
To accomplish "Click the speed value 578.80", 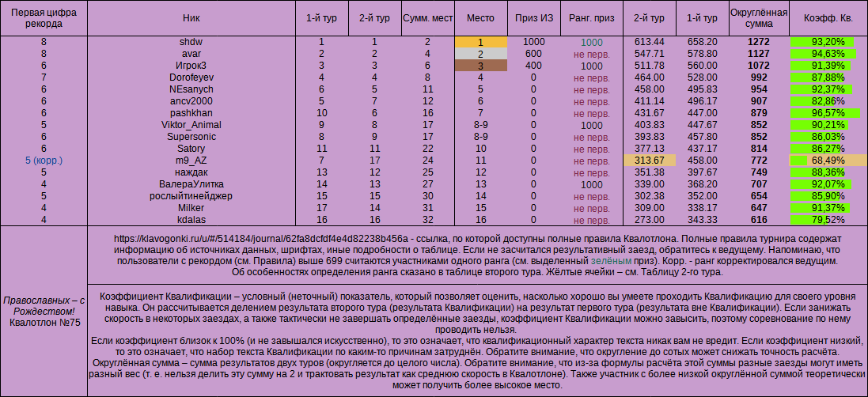I will (702, 54).
